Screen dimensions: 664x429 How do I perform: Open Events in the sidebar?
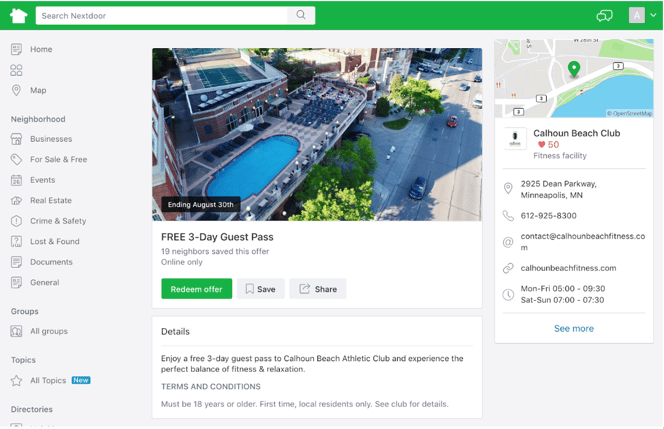point(42,180)
